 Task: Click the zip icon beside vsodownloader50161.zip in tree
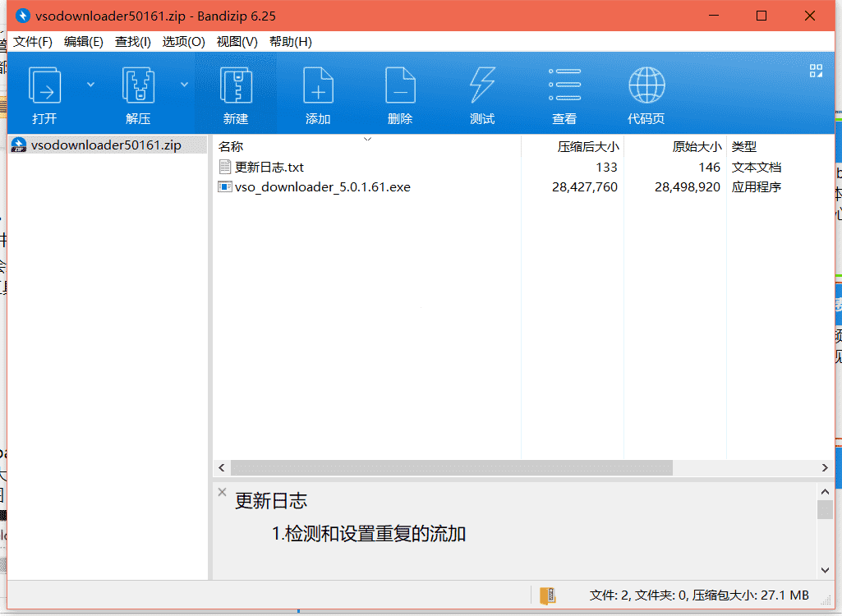pos(19,145)
